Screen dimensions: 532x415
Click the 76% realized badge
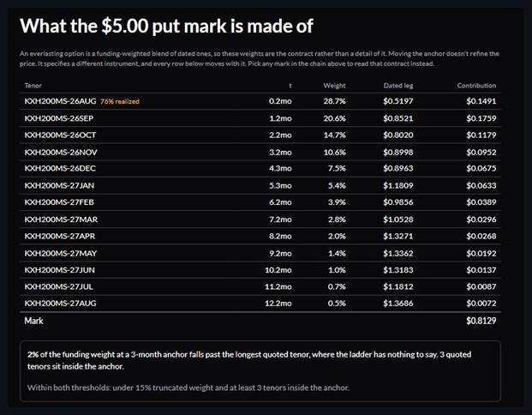120,101
